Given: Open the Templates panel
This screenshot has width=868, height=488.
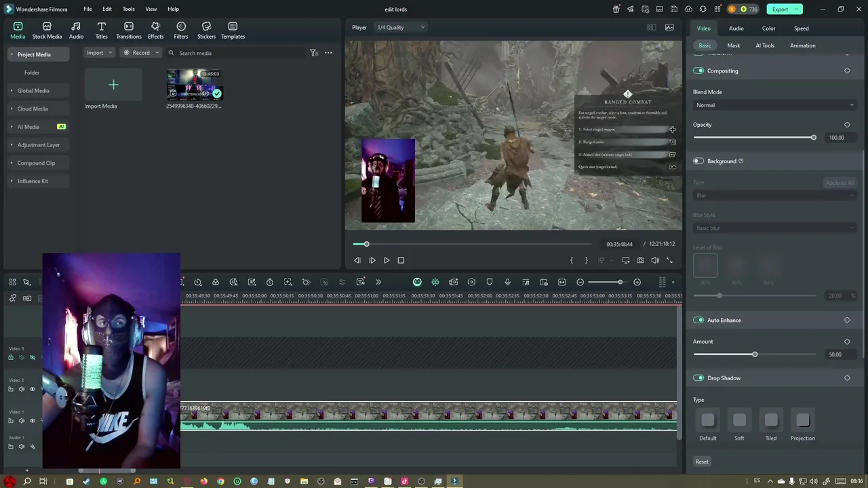Looking at the screenshot, I should [233, 30].
